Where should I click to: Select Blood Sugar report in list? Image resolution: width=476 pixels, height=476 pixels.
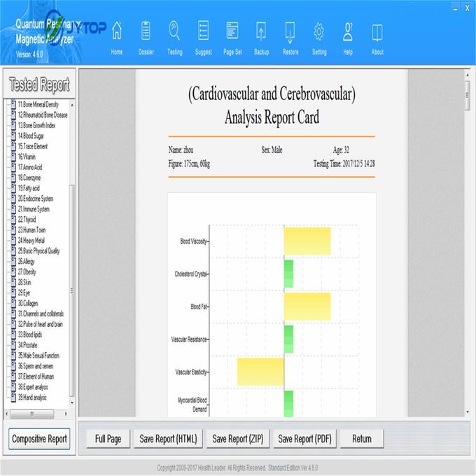33,136
